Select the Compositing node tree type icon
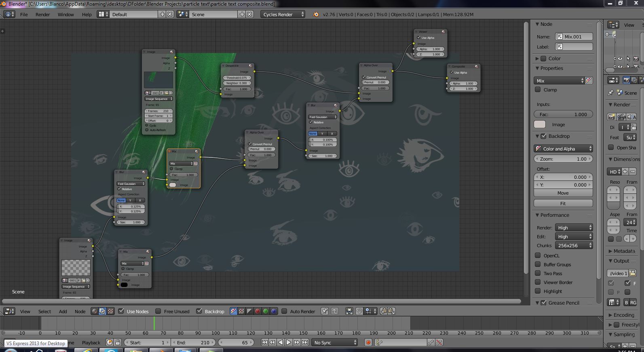The height and width of the screenshot is (352, 644). (102, 311)
